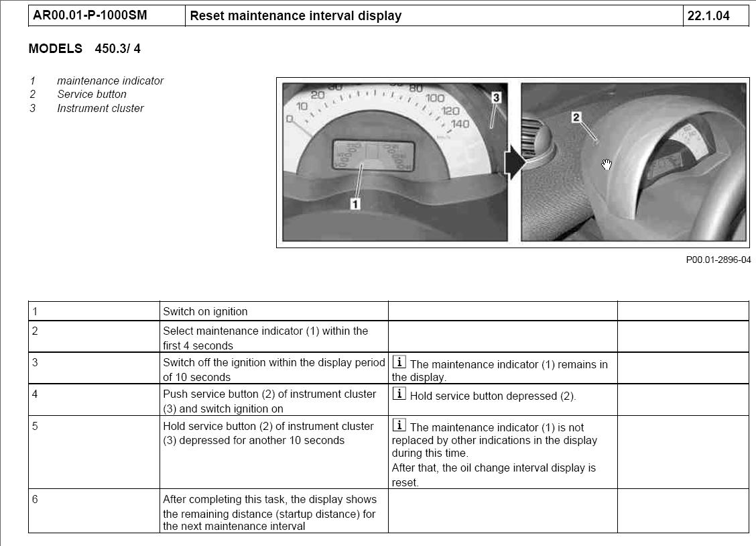Image resolution: width=756 pixels, height=546 pixels.
Task: Click document code AR00.01-P-1000SM in header
Action: pyautogui.click(x=90, y=15)
